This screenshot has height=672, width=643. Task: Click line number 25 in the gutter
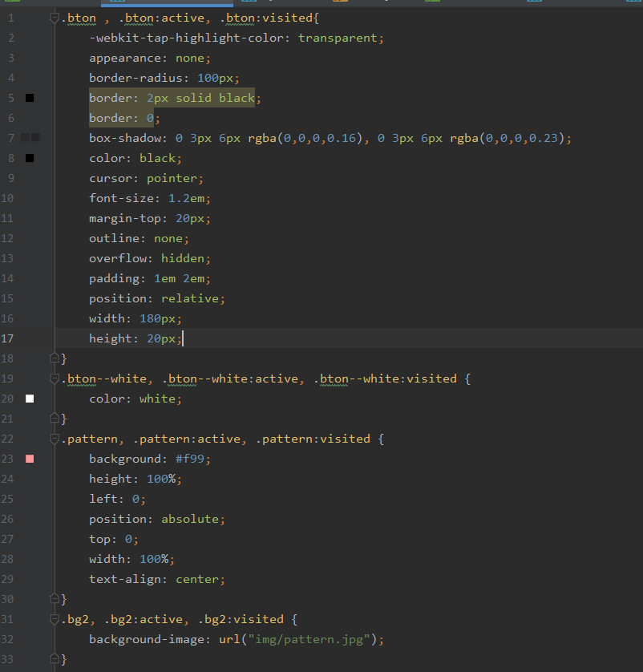11,499
